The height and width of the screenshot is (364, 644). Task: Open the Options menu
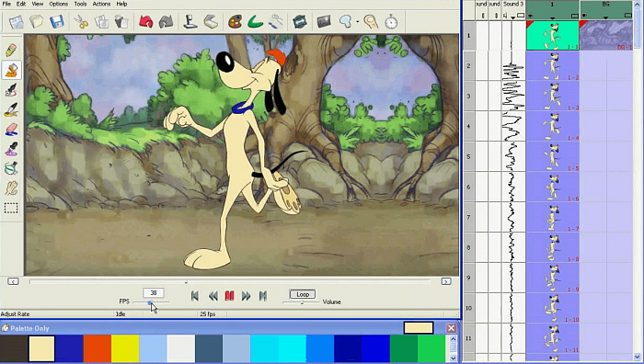(58, 4)
